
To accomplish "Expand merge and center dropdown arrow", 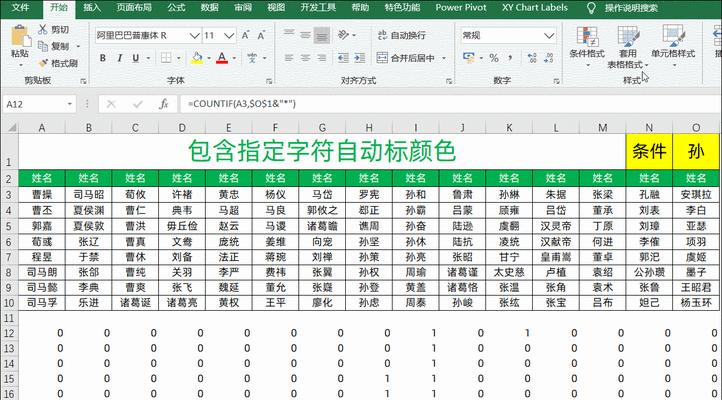I will (x=444, y=58).
